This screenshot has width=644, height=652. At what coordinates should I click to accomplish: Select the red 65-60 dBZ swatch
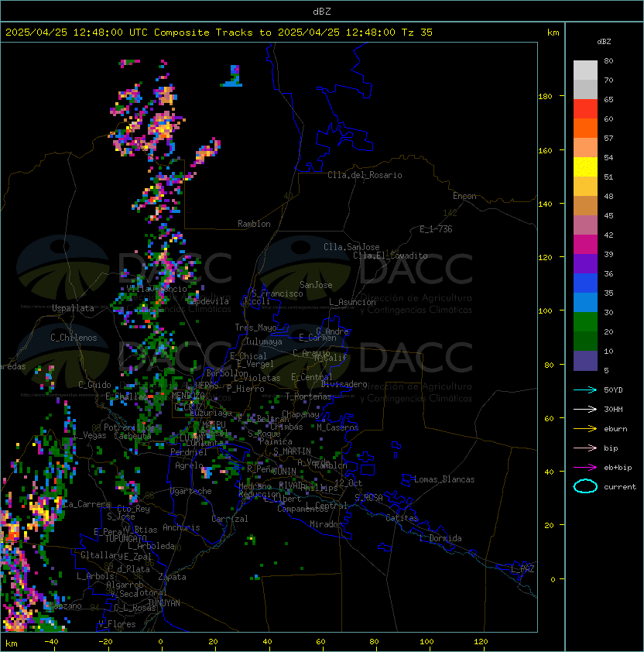585,109
